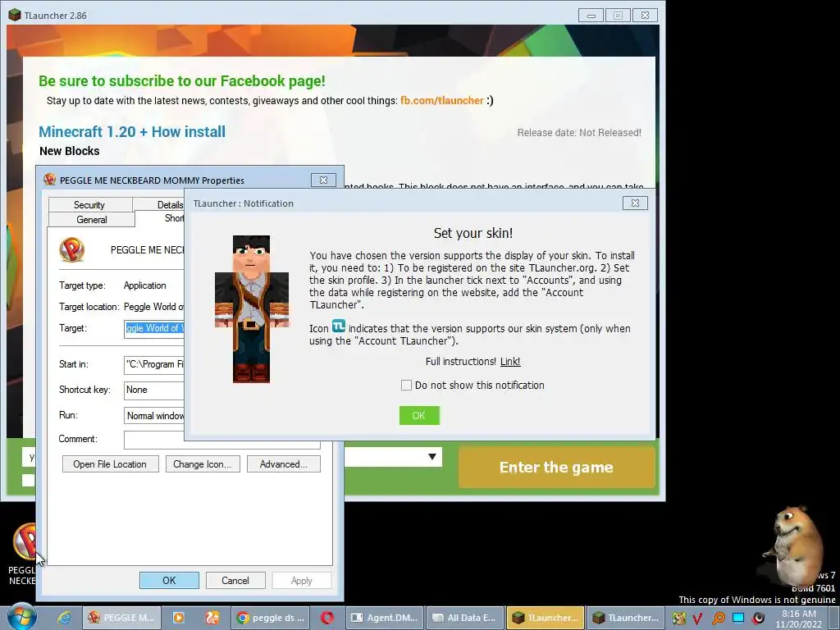This screenshot has width=840, height=630.
Task: Click the Peggle icon in Properties title bar
Action: tap(50, 180)
